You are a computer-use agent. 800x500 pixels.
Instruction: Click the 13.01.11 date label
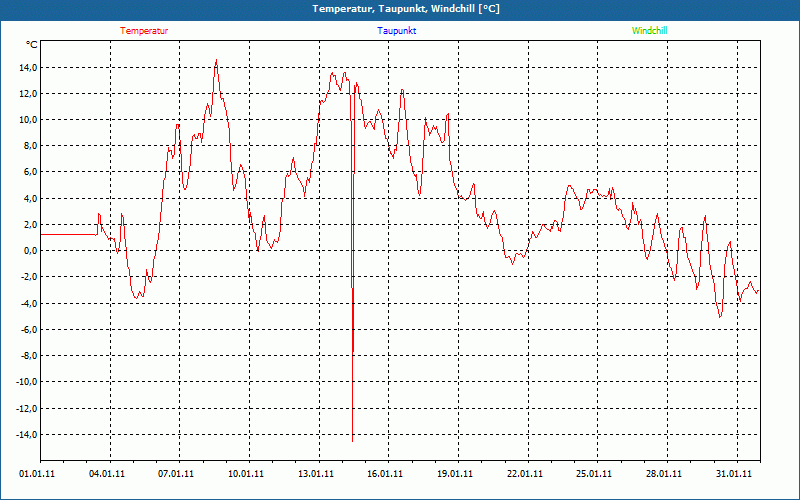tap(316, 474)
